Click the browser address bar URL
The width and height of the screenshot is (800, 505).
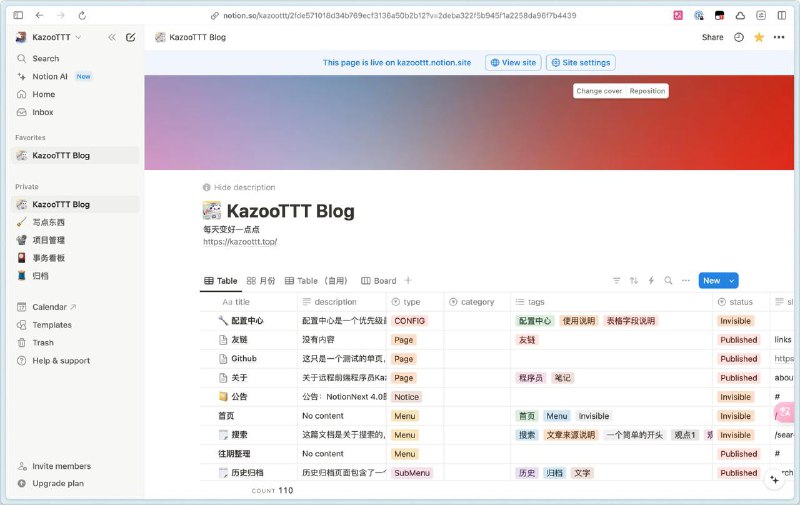[399, 16]
